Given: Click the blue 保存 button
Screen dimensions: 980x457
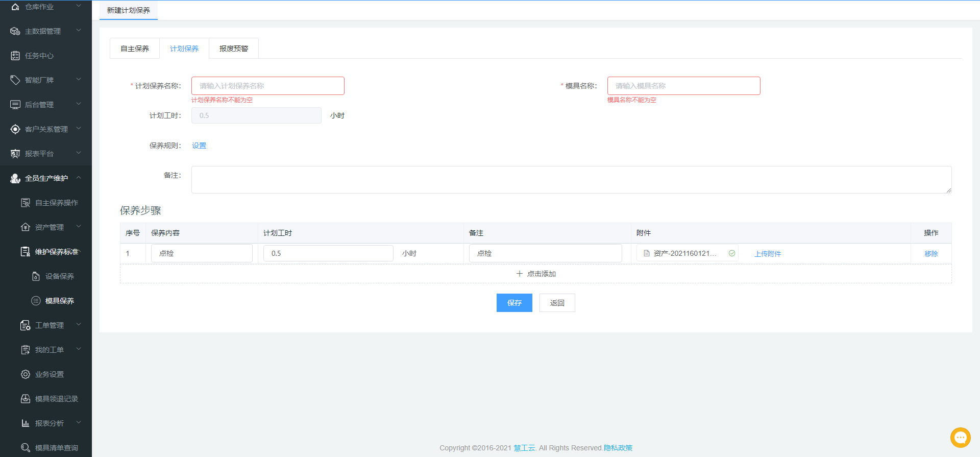Looking at the screenshot, I should tap(514, 303).
